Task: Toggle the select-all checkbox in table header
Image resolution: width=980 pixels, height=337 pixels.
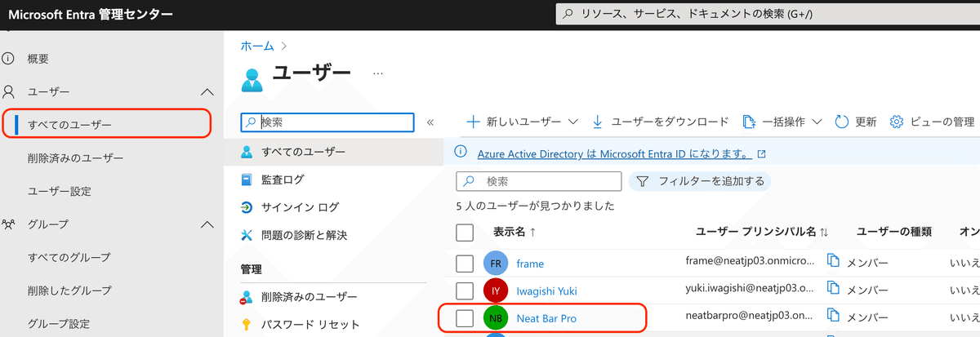Action: tap(465, 233)
